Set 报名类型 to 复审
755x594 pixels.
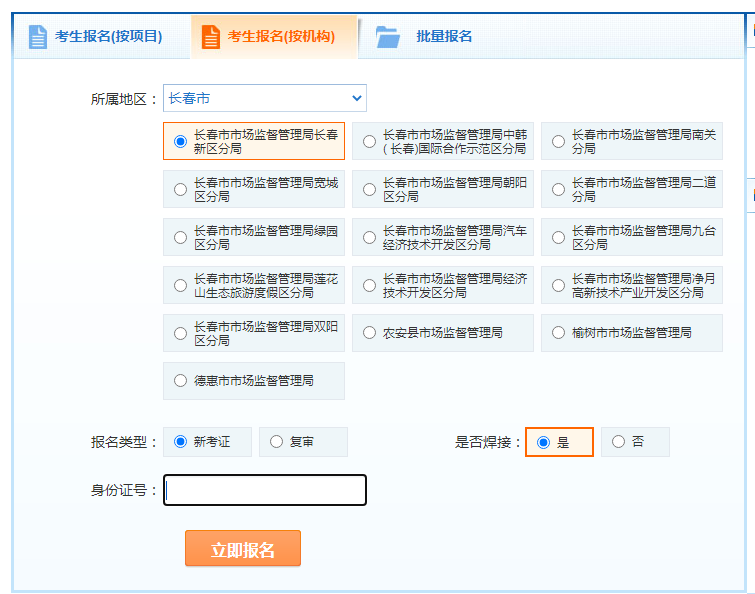[x=276, y=442]
